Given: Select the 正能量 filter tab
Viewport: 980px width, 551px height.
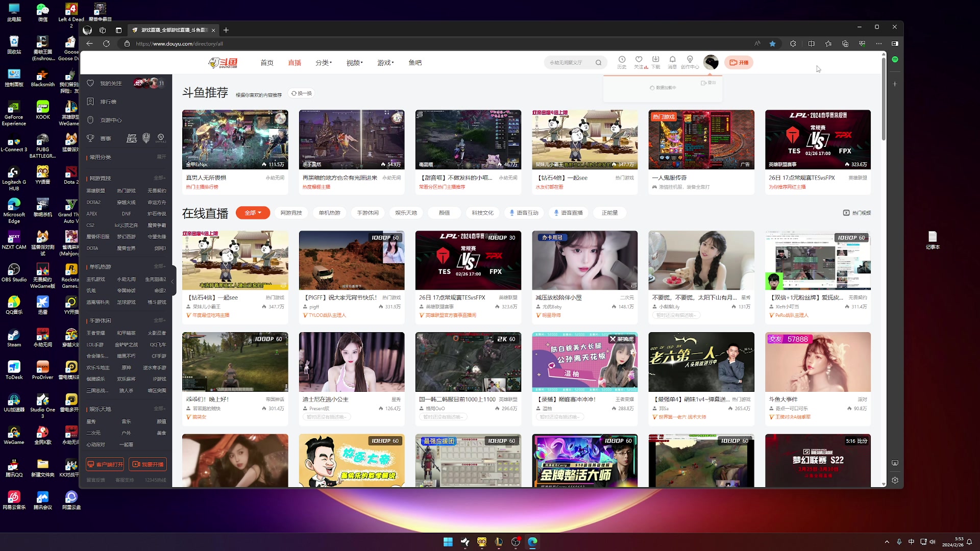Looking at the screenshot, I should (609, 213).
